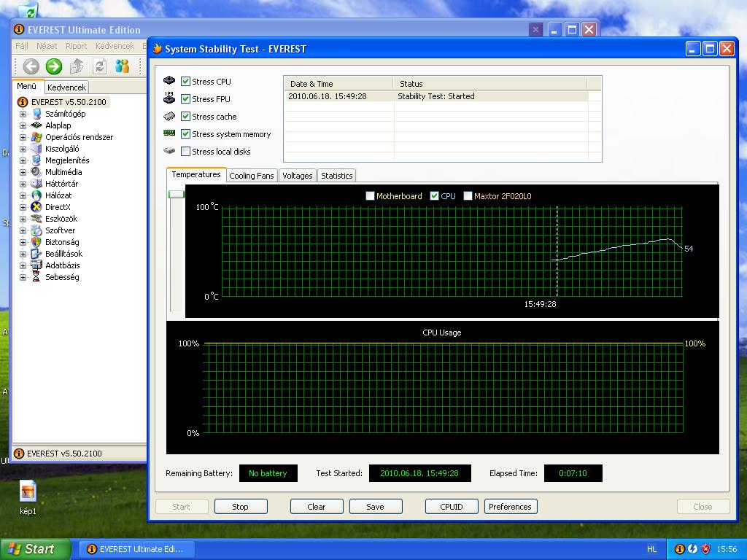Viewport: 747px width, 560px height.
Task: Open CPUID panel
Action: pos(452,507)
